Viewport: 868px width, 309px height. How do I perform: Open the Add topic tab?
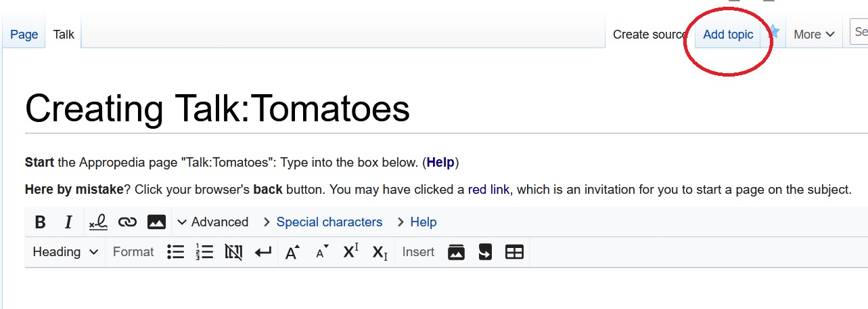(x=728, y=35)
